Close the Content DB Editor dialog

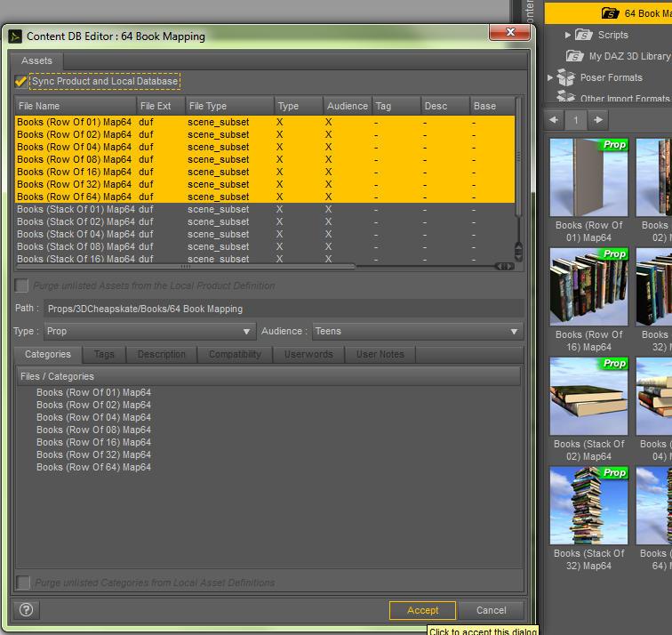[x=510, y=32]
